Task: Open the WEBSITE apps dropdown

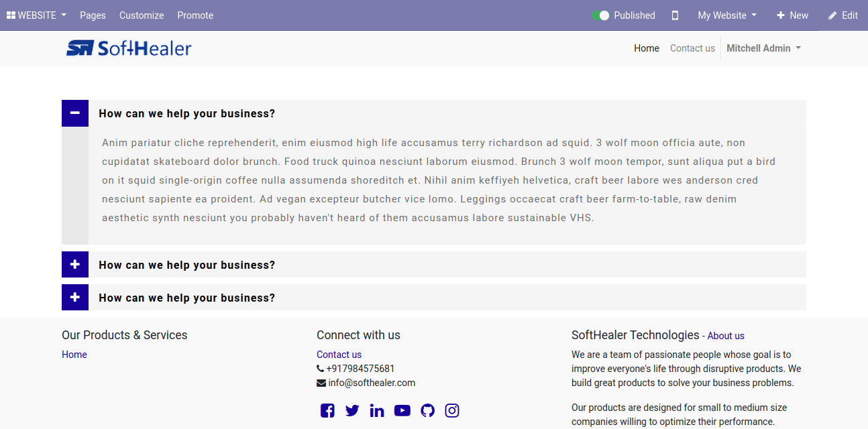Action: coord(36,15)
